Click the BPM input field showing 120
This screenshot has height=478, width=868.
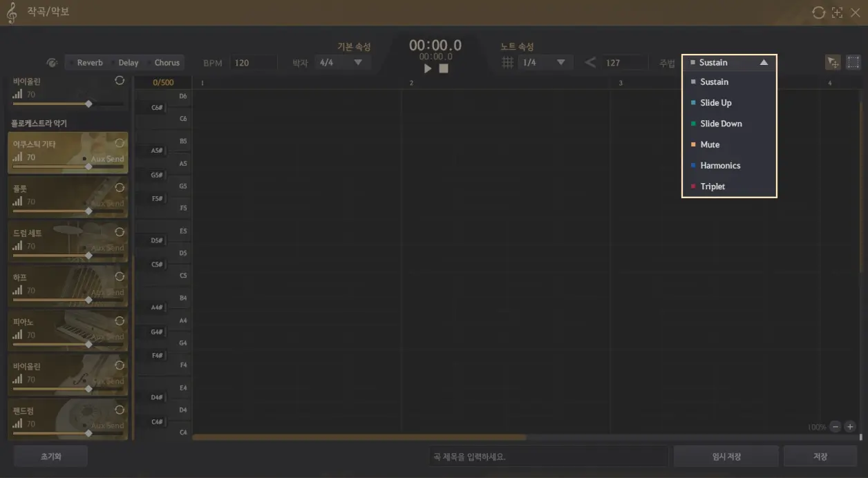tap(253, 62)
